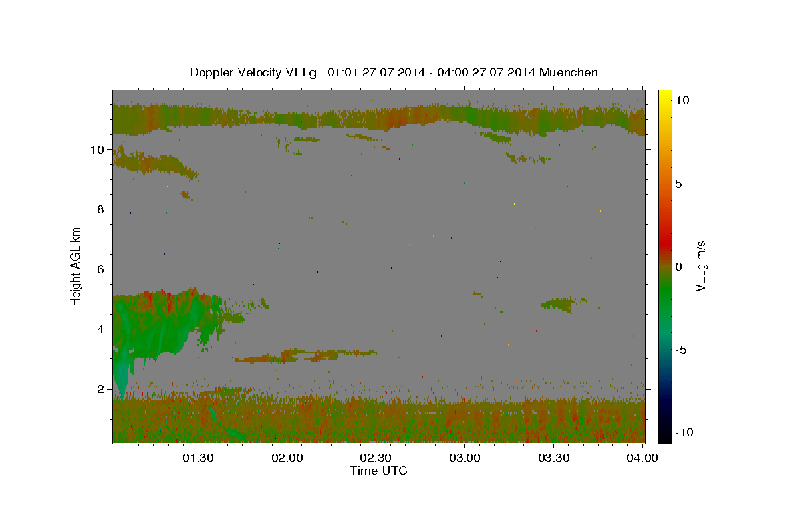Click the 02:00 time tick label
The image size is (798, 532).
coord(287,458)
